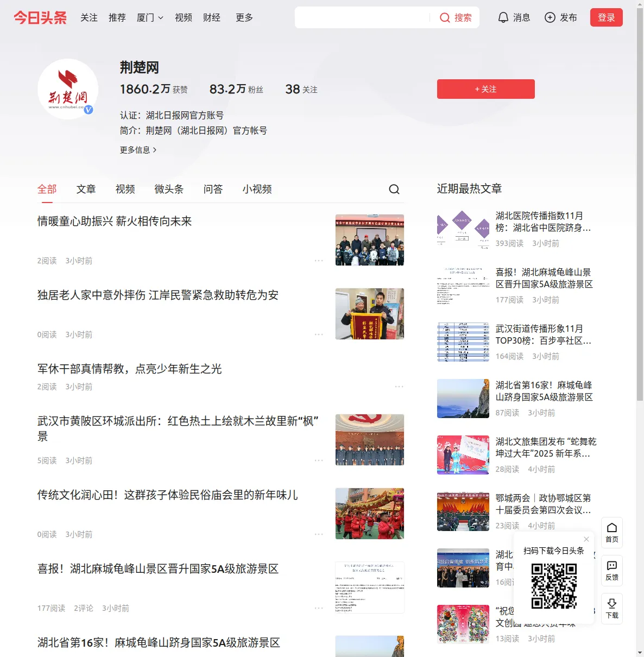Click the red +关注 follow button
Viewport: 644px width, 657px height.
[486, 89]
